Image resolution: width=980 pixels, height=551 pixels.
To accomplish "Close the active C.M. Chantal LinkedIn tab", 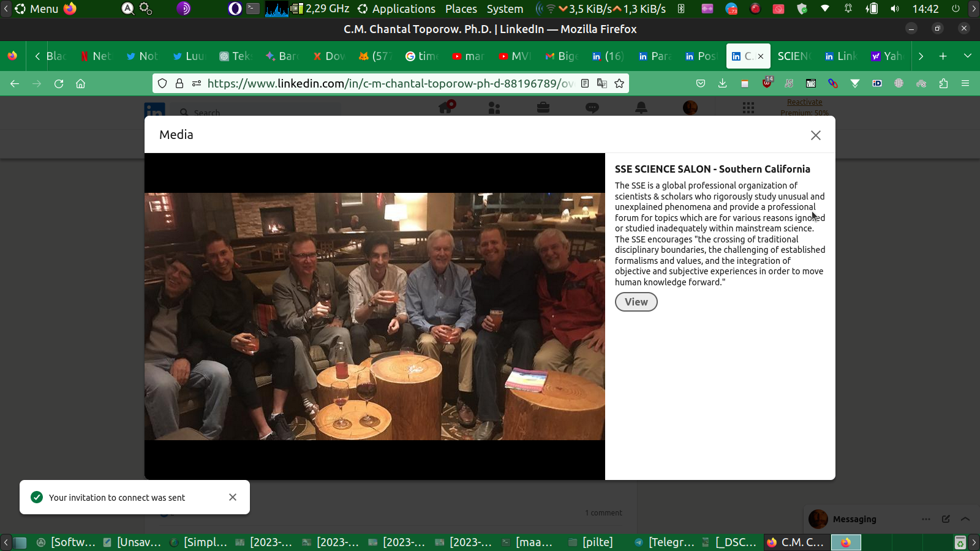I will click(x=761, y=56).
